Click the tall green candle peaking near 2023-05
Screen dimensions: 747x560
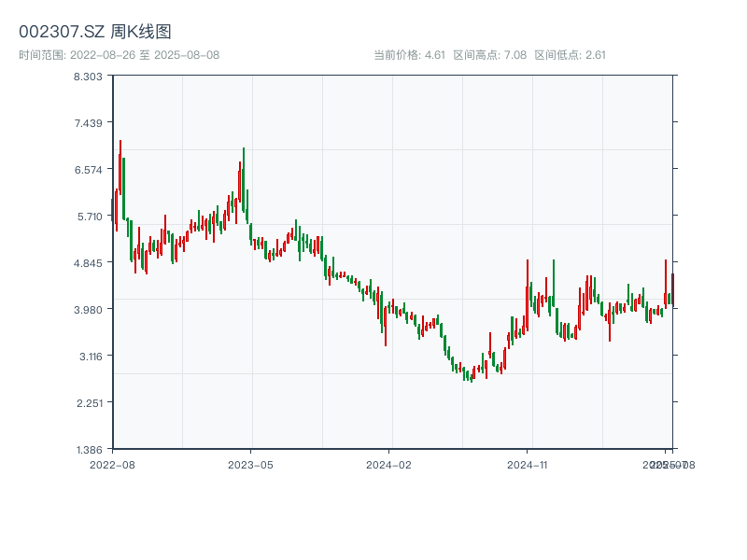(x=244, y=179)
